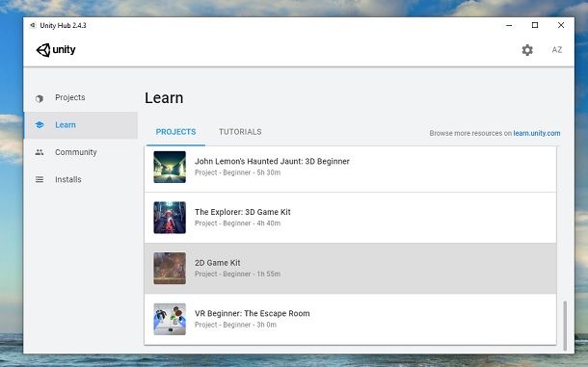The height and width of the screenshot is (367, 588).
Task: Open Projects in the sidebar
Action: [x=70, y=97]
